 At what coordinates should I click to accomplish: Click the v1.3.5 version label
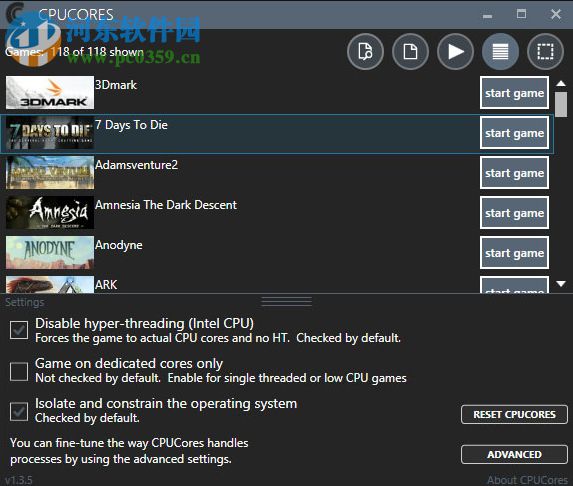click(19, 480)
